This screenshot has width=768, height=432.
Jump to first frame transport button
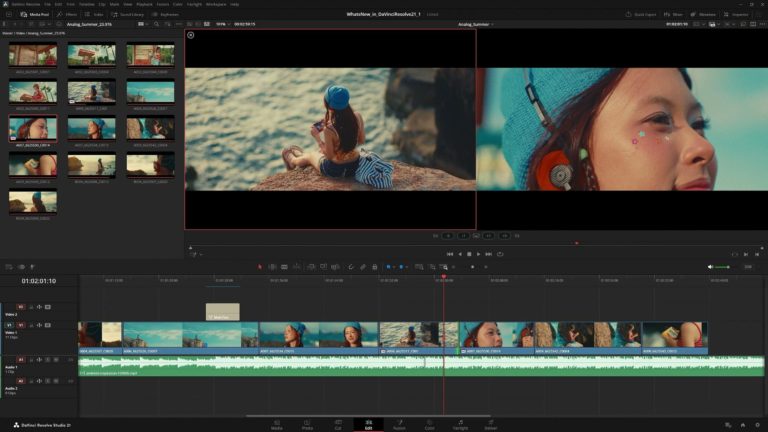[450, 254]
